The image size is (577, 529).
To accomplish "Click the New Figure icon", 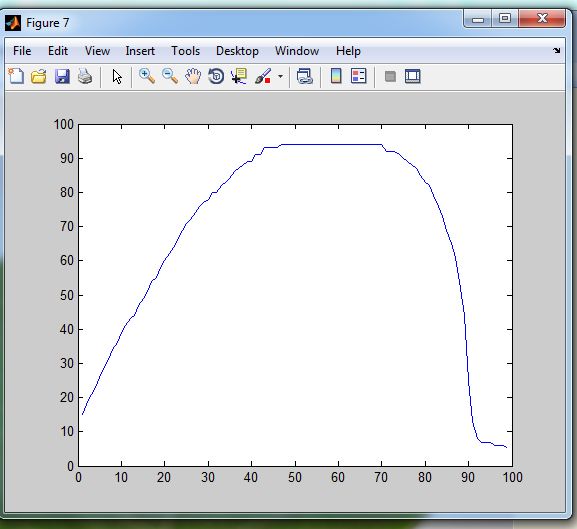I will [x=16, y=77].
